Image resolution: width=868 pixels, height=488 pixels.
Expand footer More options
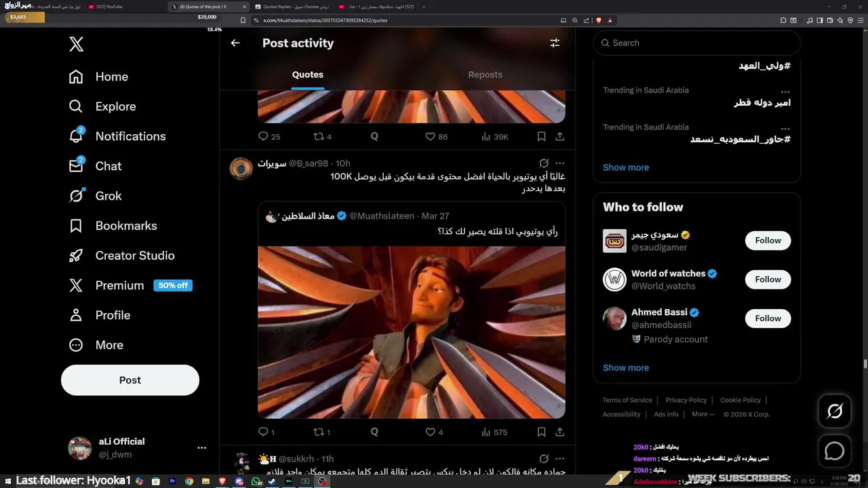(703, 414)
